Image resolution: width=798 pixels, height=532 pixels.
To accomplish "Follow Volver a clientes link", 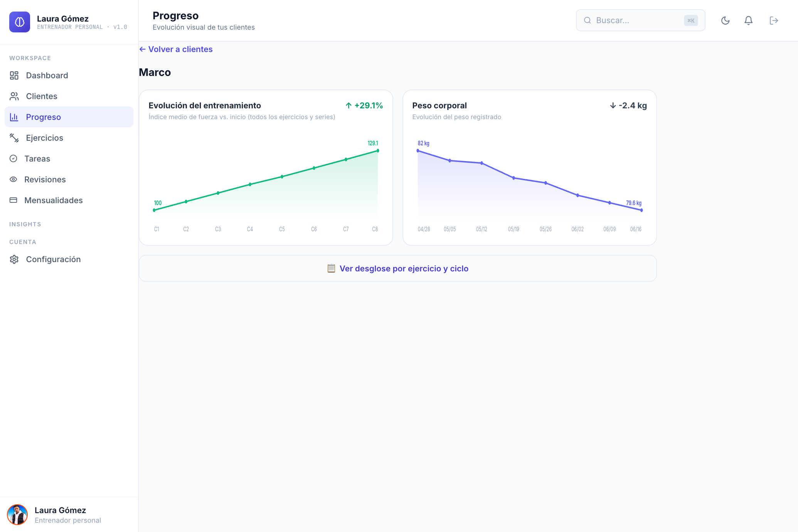I will point(176,49).
